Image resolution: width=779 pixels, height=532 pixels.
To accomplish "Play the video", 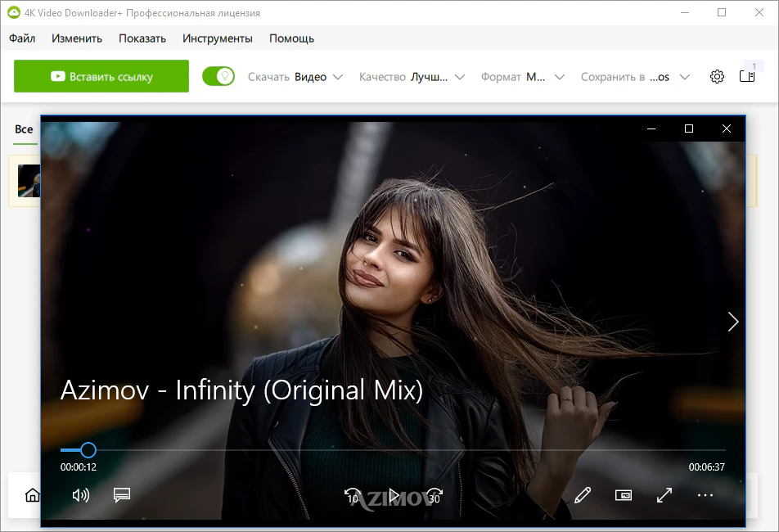I will [x=394, y=495].
